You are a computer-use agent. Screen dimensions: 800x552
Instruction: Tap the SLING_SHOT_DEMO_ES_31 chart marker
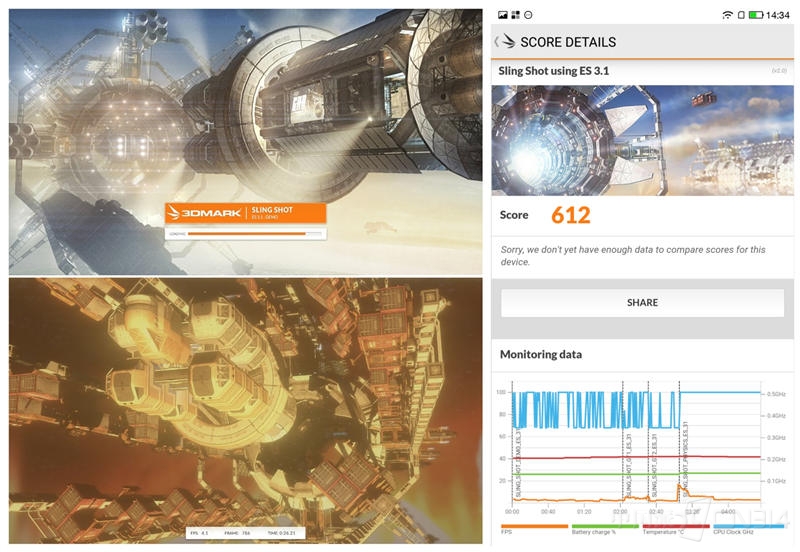518,465
